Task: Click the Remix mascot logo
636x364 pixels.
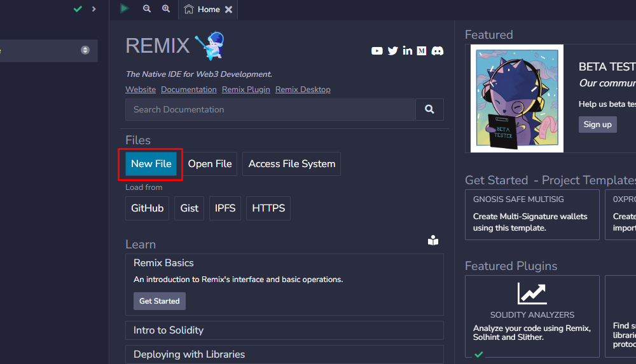Action: 210,46
